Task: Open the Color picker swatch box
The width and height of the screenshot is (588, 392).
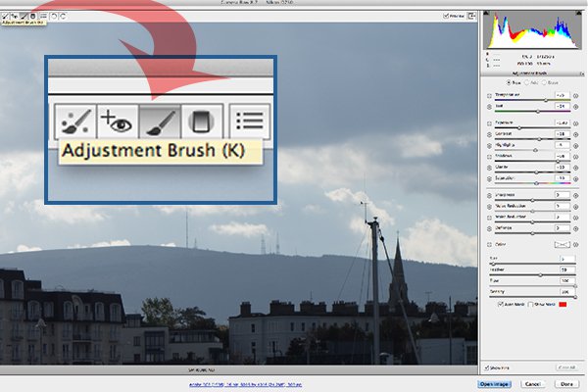Action: coord(562,245)
